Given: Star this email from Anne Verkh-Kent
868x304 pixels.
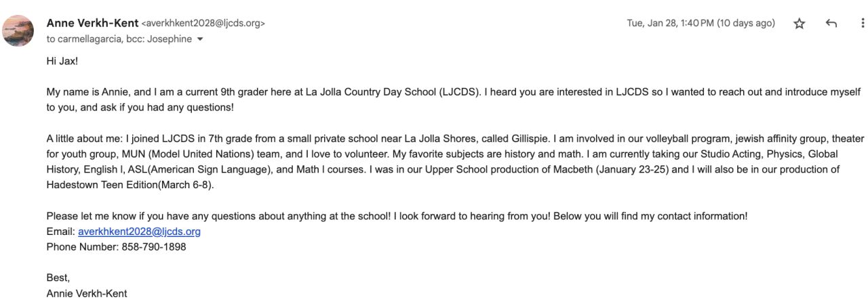Looking at the screenshot, I should pos(800,24).
